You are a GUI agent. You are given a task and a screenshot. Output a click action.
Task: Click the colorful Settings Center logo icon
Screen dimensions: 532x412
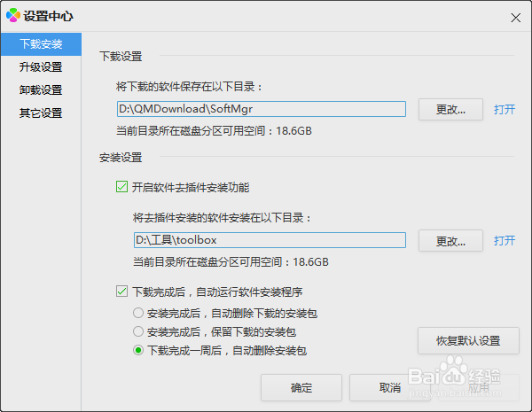click(13, 16)
